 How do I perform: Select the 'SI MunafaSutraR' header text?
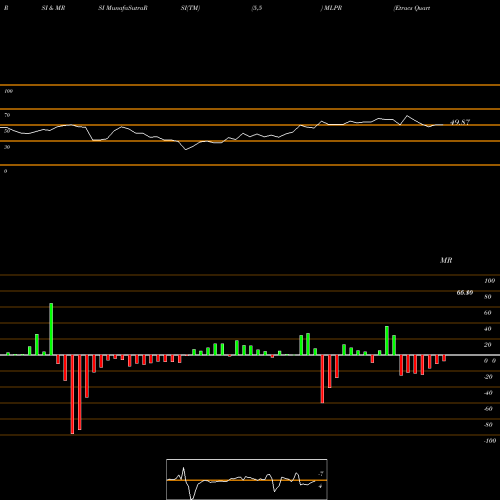[x=123, y=8]
